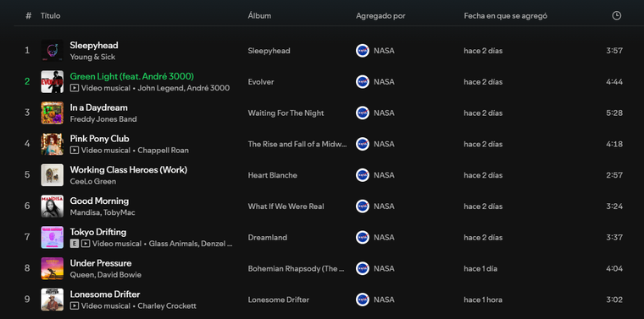This screenshot has height=319, width=644.
Task: Click the green track number 2
Action: 27,81
